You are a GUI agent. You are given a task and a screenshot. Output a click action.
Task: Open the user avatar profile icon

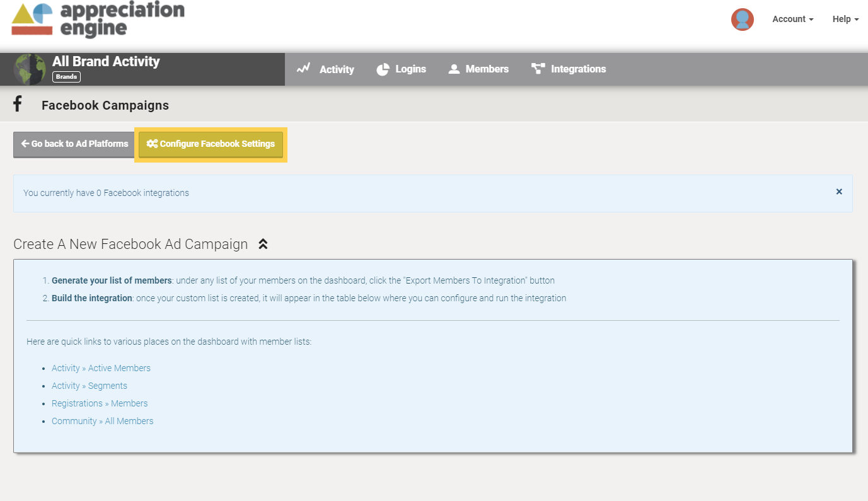coord(743,20)
